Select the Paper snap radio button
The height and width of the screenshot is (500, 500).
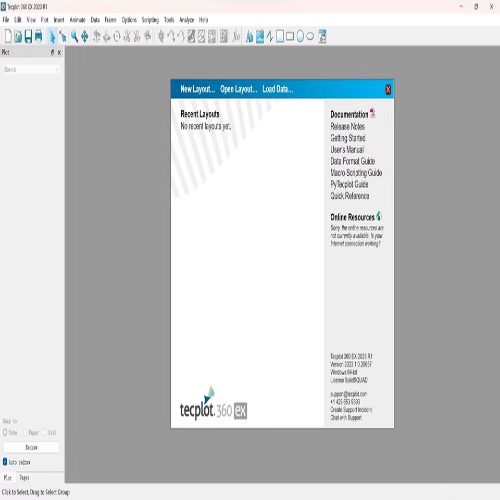point(25,432)
